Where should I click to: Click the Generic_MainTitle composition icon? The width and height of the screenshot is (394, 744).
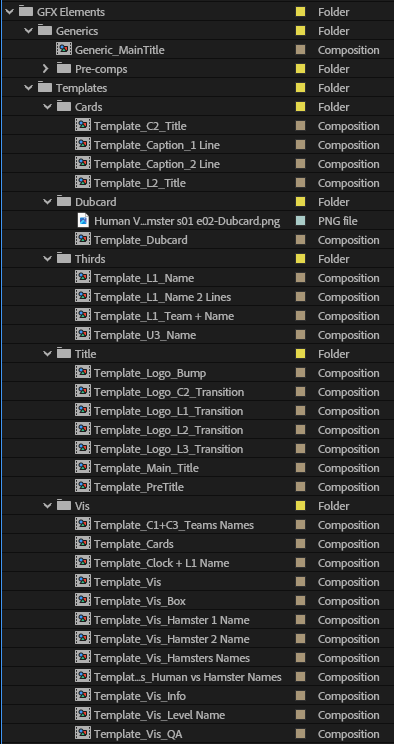(64, 49)
